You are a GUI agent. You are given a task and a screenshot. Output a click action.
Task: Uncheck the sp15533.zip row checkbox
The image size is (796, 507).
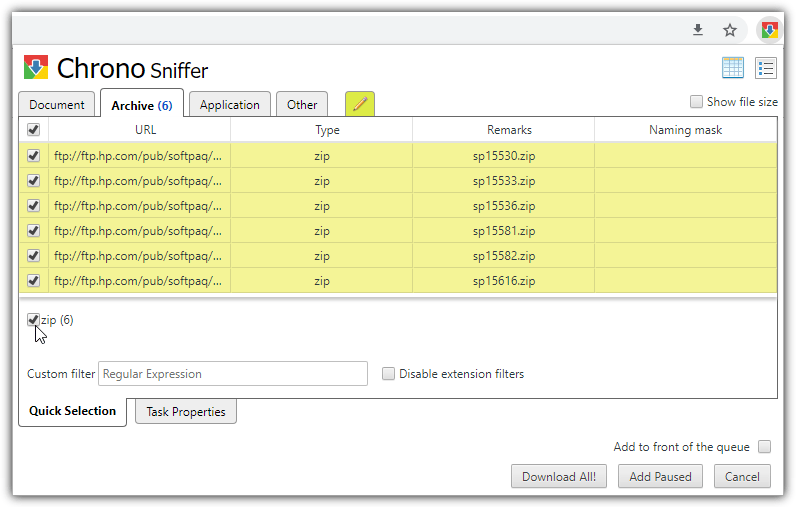(x=34, y=181)
